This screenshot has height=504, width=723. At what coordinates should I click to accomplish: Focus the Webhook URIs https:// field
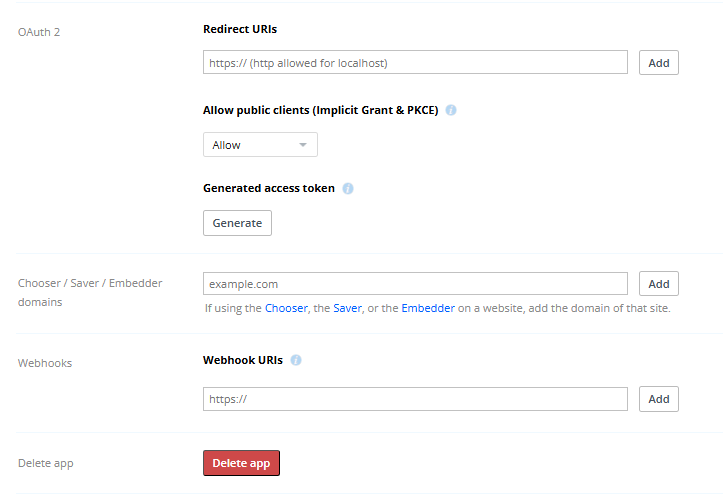(415, 399)
